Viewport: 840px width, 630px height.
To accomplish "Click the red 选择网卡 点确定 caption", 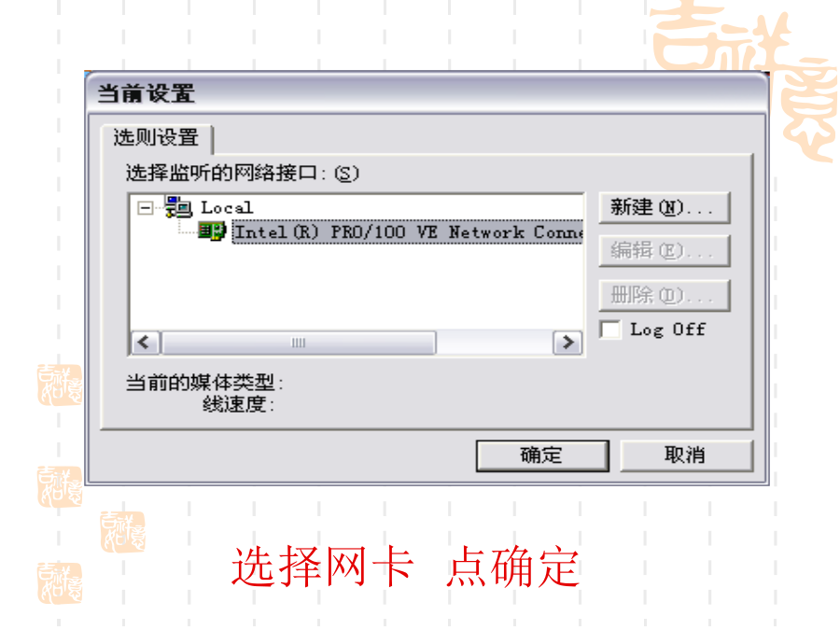I will [406, 567].
